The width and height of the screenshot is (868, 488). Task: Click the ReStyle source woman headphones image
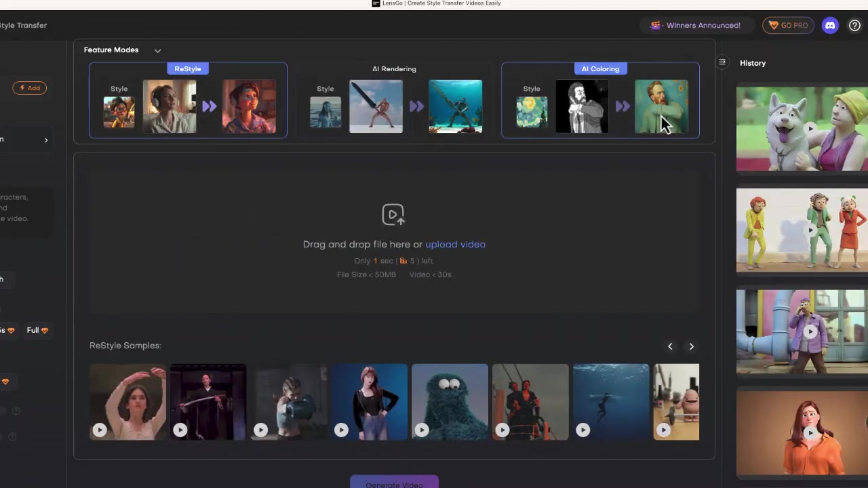pos(170,106)
